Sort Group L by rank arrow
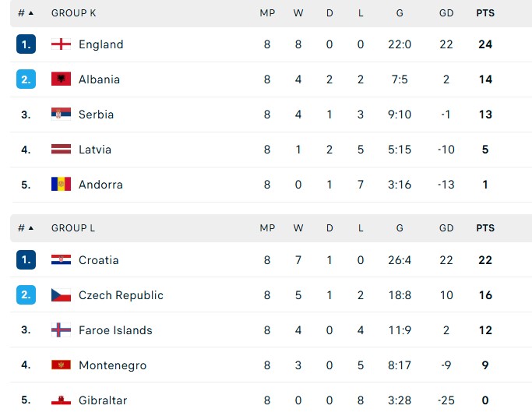532x416 pixels. (x=31, y=228)
